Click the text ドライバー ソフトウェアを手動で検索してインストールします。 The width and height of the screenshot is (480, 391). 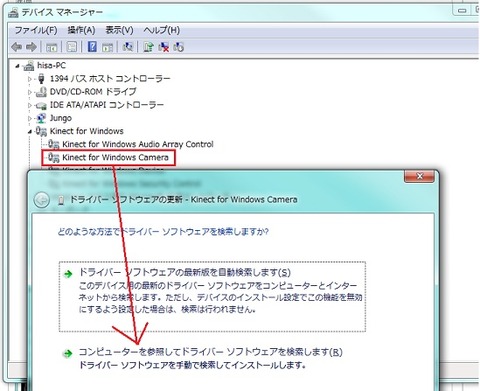pos(192,365)
